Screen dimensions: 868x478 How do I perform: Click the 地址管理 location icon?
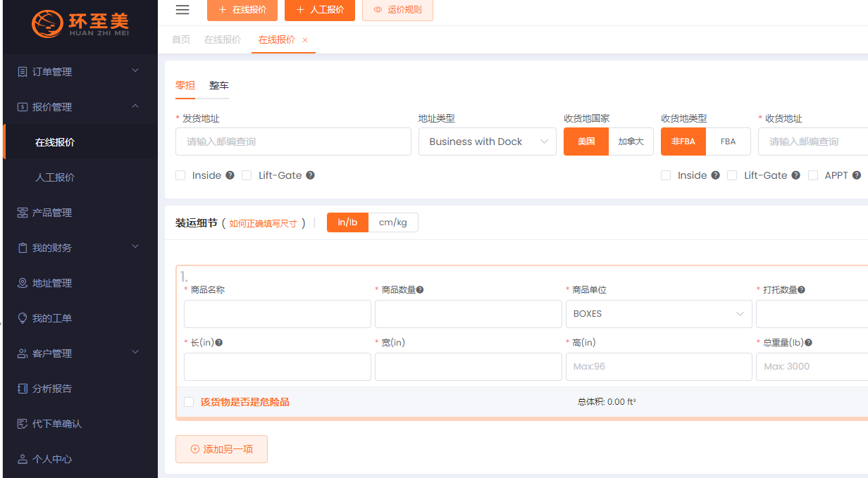click(x=23, y=283)
